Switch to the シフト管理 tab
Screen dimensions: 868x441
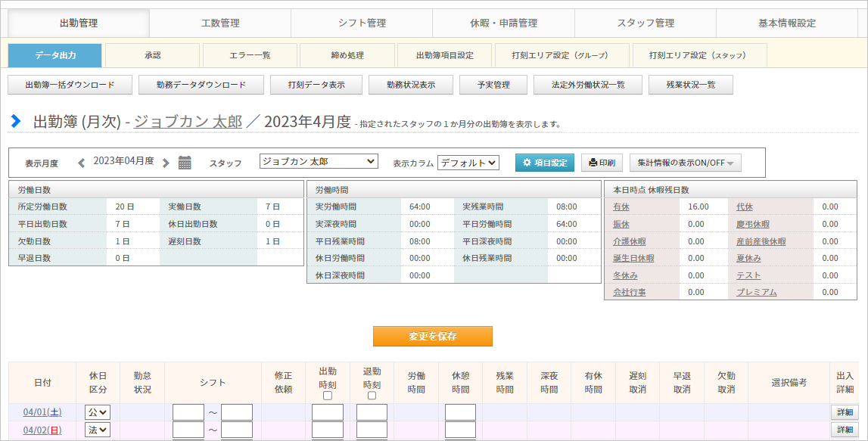click(x=362, y=23)
